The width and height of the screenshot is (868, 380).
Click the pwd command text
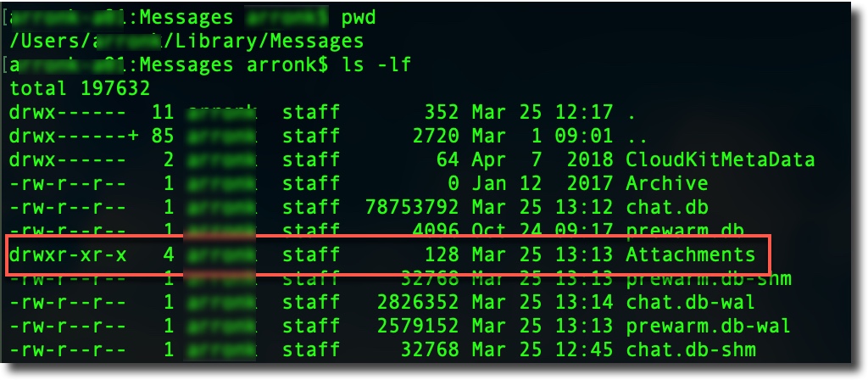359,18
